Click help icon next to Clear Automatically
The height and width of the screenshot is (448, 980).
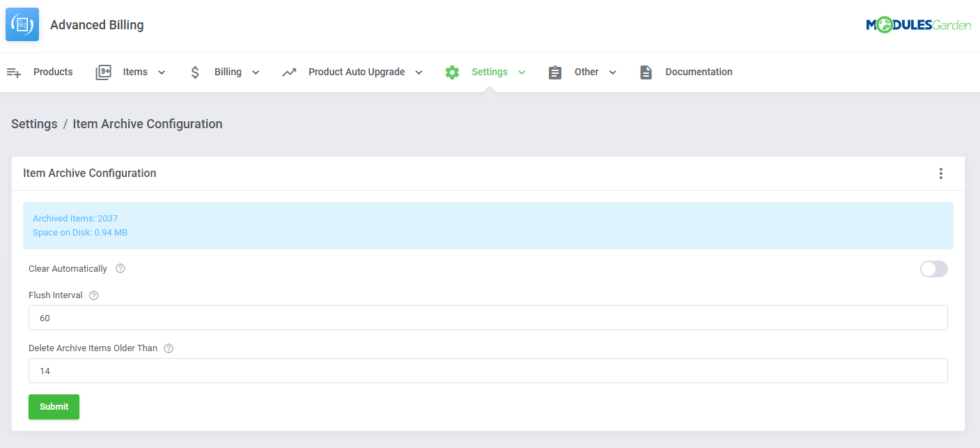coord(120,269)
